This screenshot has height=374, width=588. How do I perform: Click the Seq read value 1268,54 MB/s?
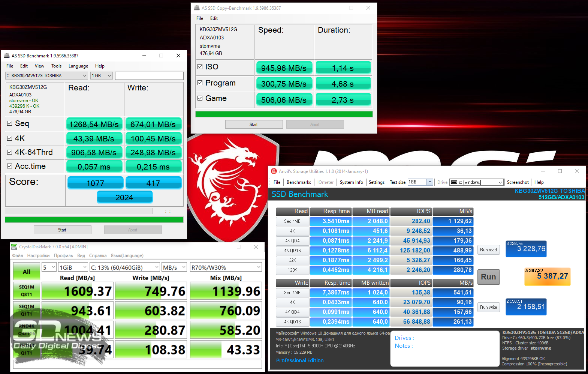click(94, 124)
